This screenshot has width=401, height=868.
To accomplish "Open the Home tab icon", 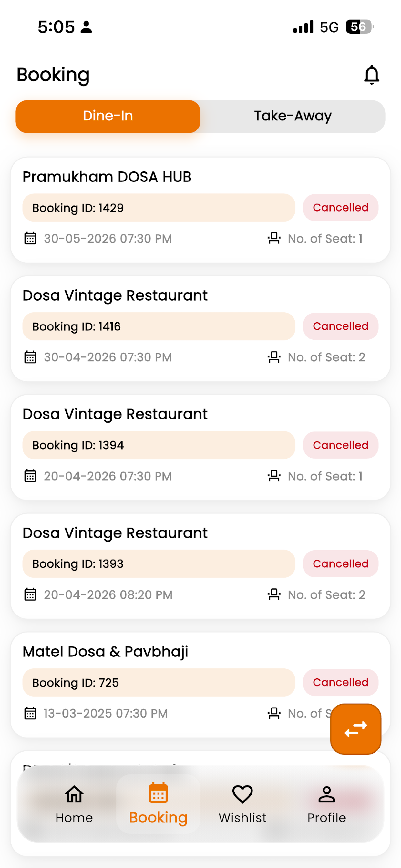I will tap(74, 794).
